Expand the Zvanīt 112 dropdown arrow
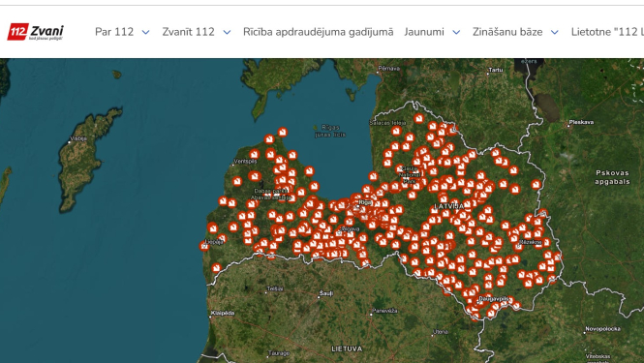Image resolution: width=644 pixels, height=363 pixels. coord(228,32)
